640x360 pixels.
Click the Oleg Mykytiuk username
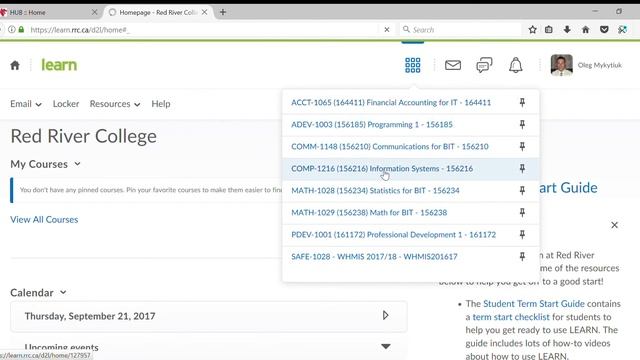pos(600,65)
